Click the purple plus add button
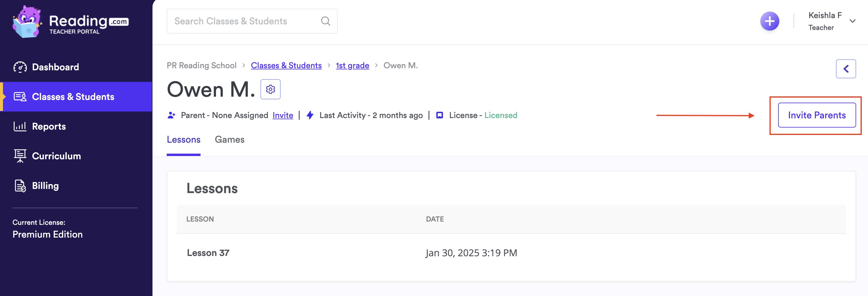 point(769,21)
